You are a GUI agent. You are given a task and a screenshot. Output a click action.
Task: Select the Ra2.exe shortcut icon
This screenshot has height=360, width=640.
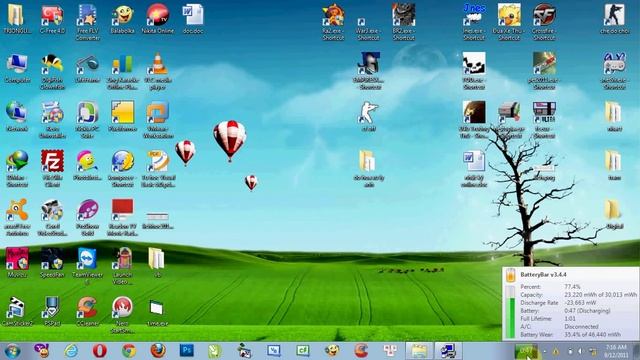pos(333,22)
